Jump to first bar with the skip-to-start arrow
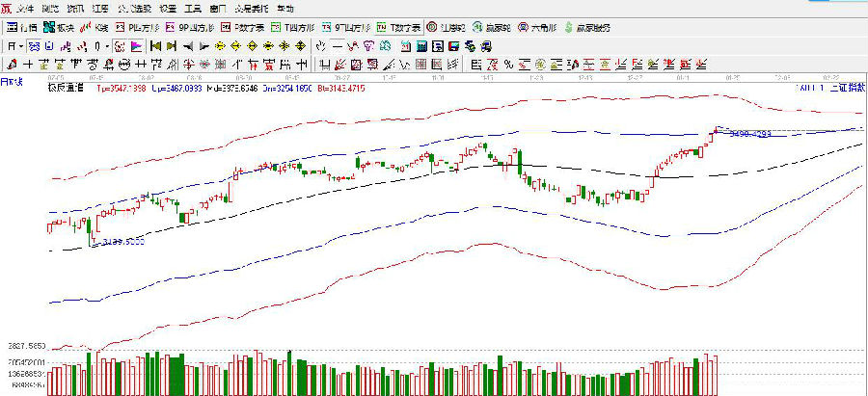This screenshot has height=396, width=868. (x=154, y=45)
